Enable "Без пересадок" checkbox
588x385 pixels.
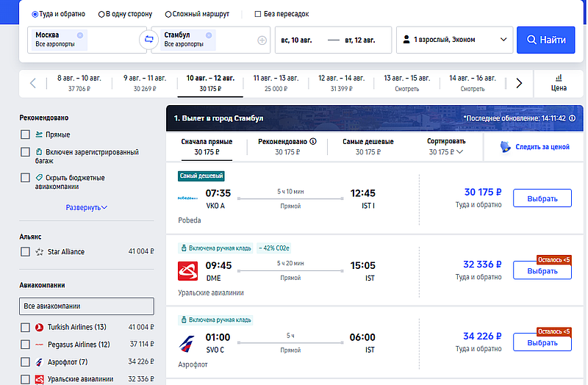(258, 14)
